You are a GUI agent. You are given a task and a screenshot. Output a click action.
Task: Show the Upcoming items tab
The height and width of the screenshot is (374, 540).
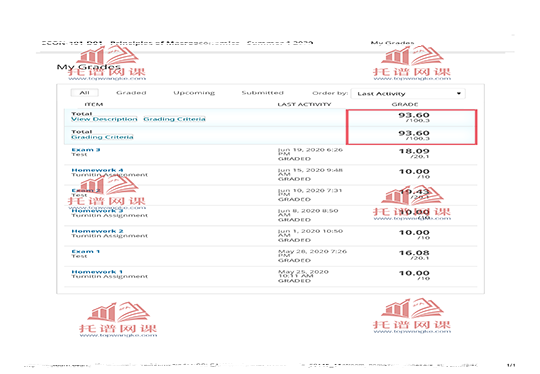(194, 93)
